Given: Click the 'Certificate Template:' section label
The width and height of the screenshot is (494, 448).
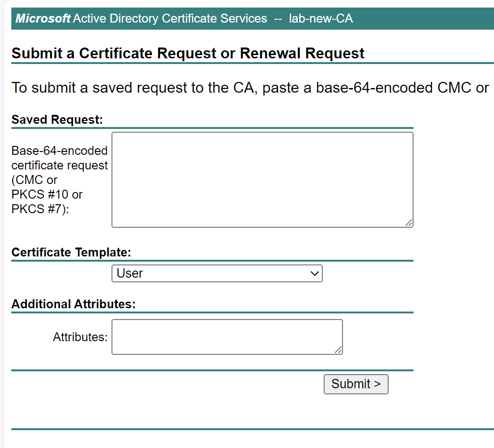Looking at the screenshot, I should pyautogui.click(x=71, y=252).
